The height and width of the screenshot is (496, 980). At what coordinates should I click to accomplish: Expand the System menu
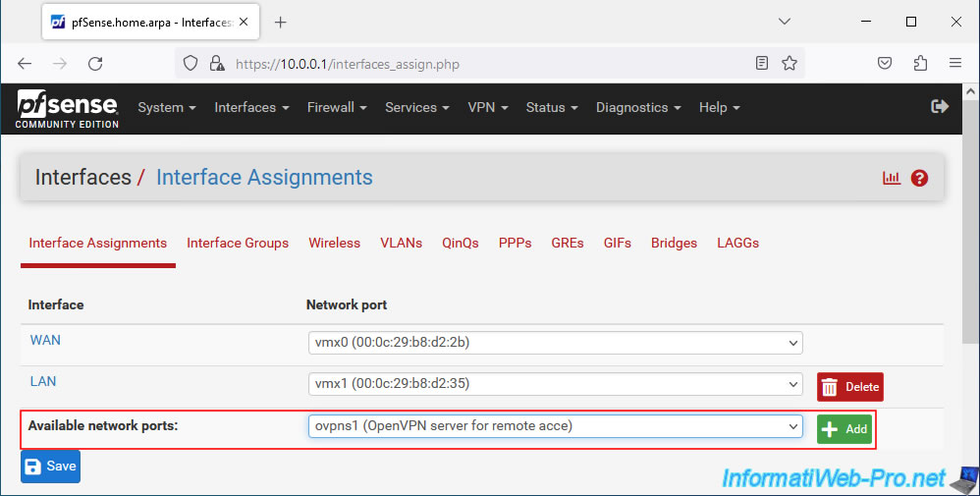tap(167, 108)
